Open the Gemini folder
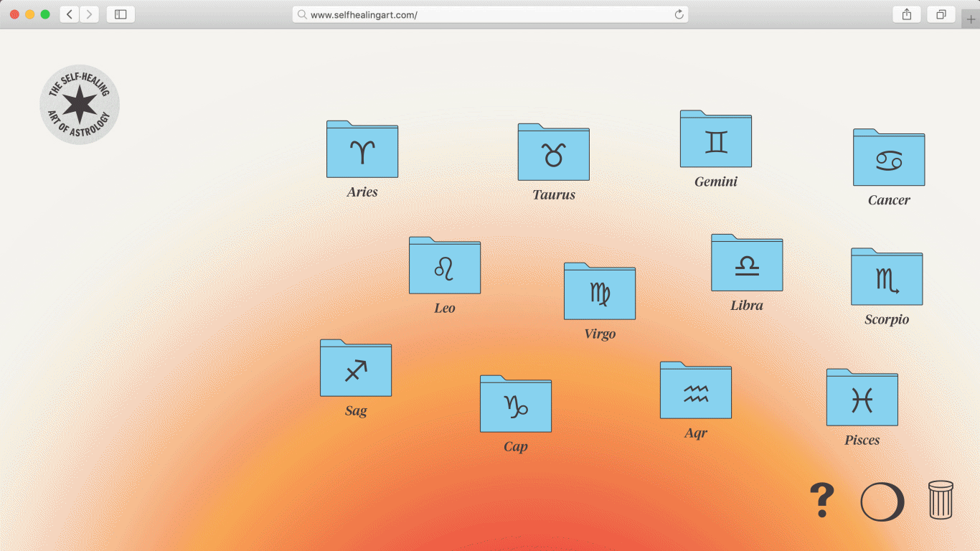 click(716, 139)
